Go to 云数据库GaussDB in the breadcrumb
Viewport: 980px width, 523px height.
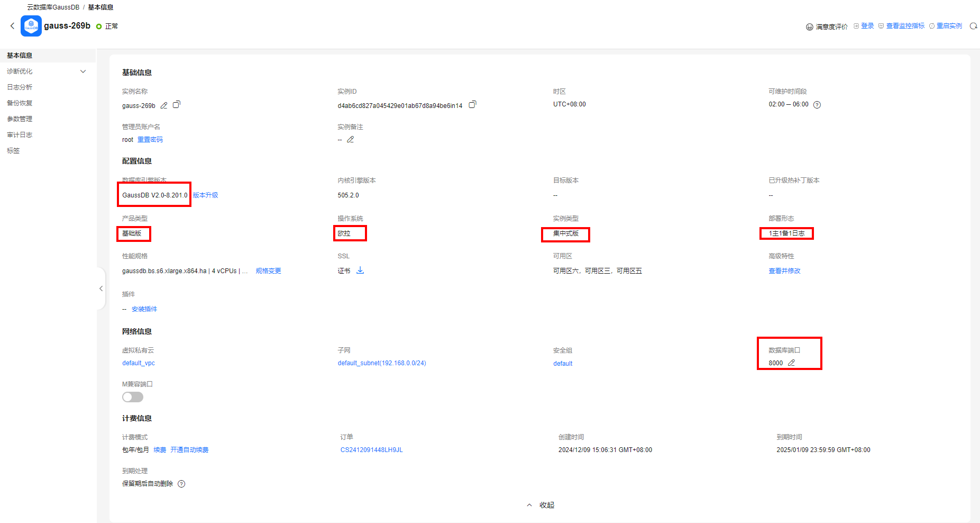tap(53, 7)
